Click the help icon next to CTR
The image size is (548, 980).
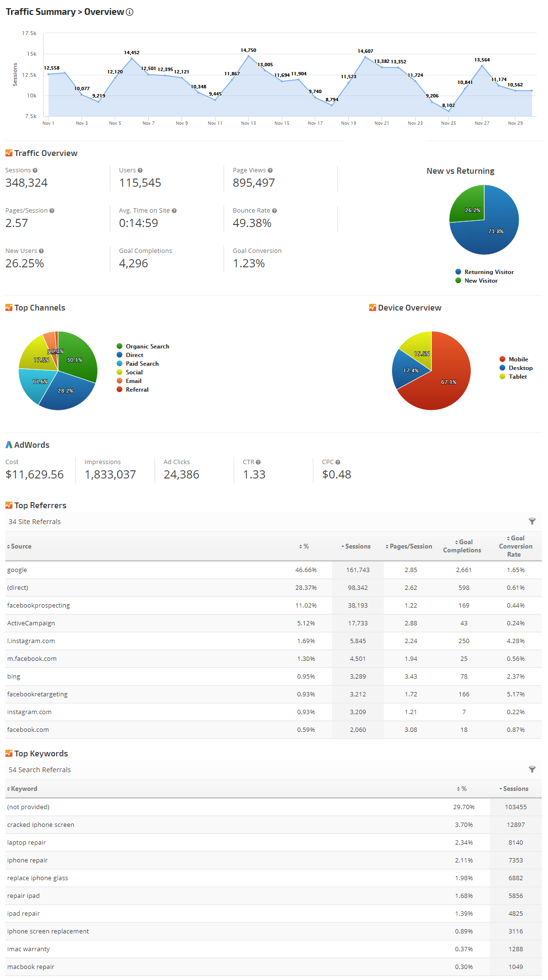point(258,462)
